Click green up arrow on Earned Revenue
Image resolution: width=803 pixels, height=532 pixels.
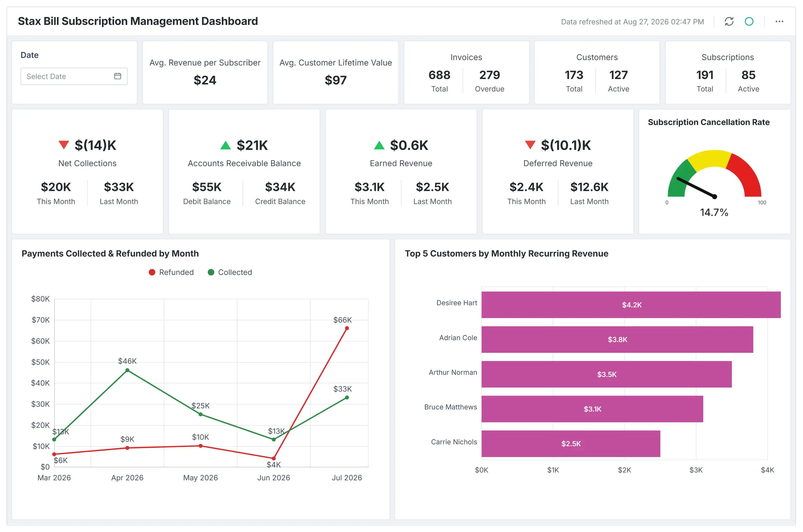pos(379,145)
